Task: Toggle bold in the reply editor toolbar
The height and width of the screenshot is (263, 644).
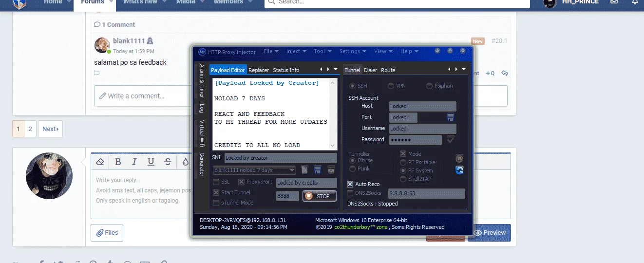Action: point(118,162)
